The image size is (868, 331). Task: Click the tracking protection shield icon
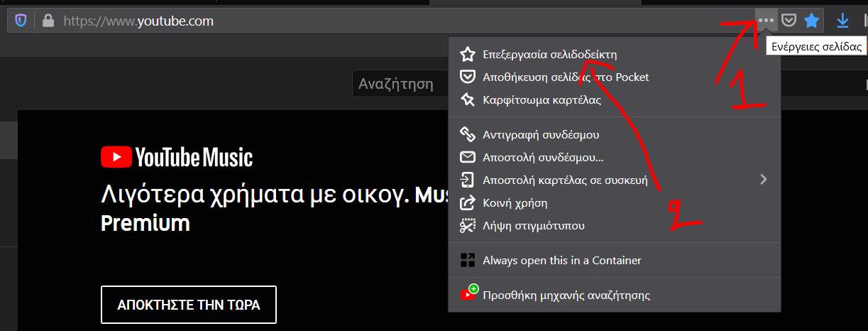click(x=21, y=21)
